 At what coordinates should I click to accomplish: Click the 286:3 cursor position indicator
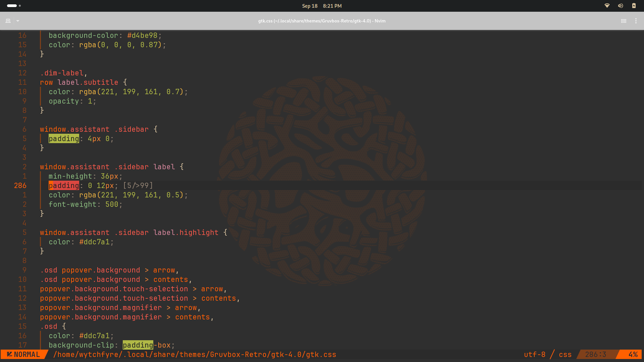[x=595, y=355]
